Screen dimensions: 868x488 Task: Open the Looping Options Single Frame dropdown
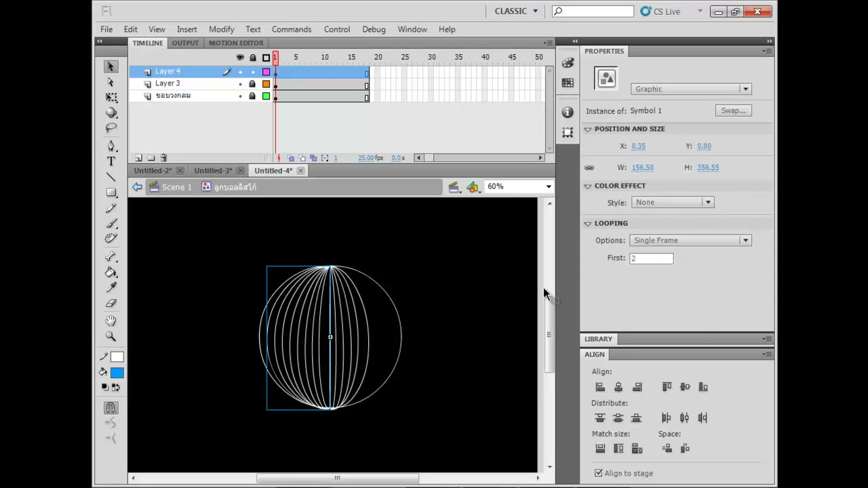click(690, 240)
